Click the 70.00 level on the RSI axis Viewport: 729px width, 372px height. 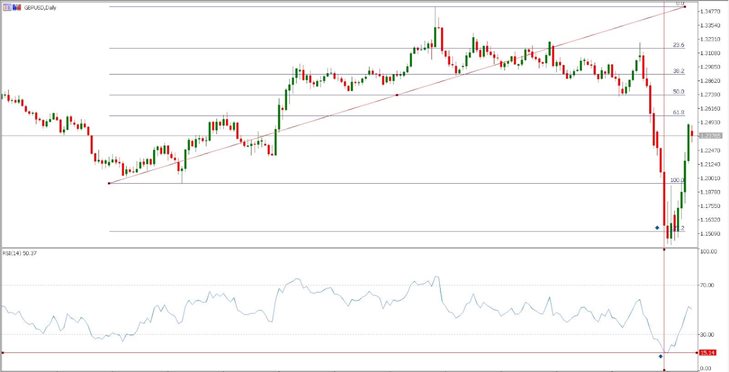[x=707, y=285]
